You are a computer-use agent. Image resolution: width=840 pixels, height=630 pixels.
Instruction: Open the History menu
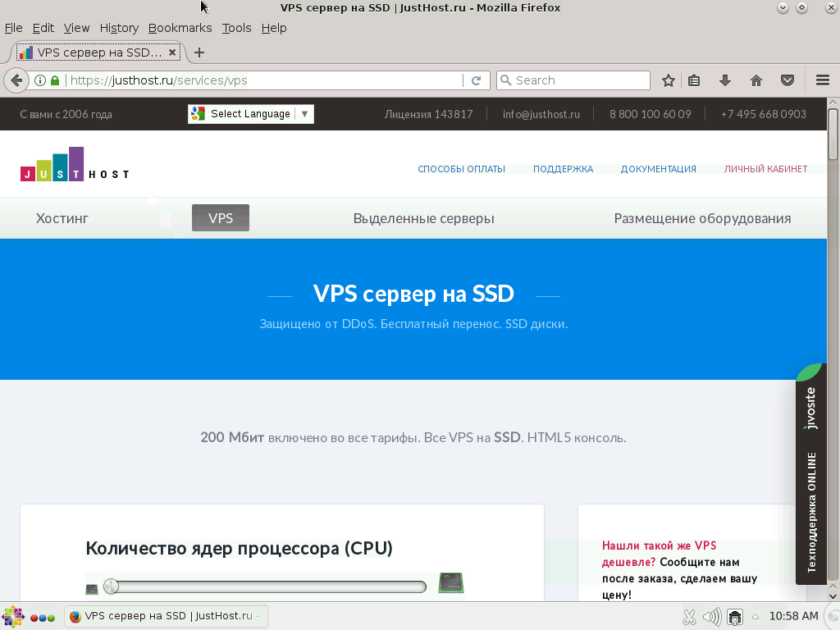tap(119, 28)
